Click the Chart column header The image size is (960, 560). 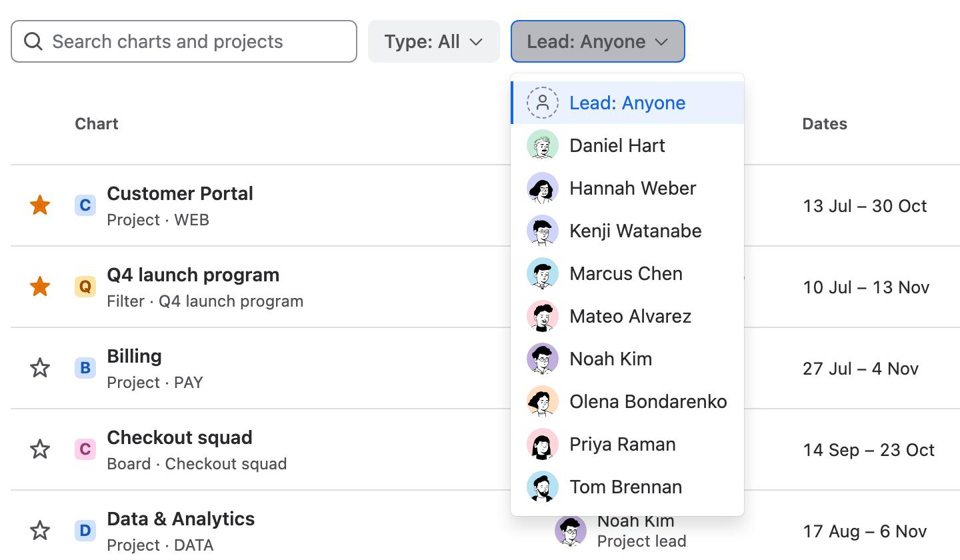97,124
